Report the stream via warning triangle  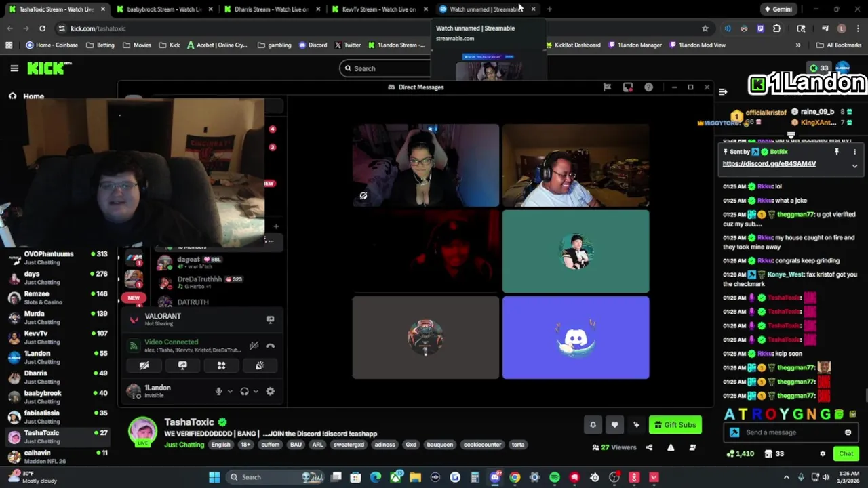pyautogui.click(x=671, y=447)
